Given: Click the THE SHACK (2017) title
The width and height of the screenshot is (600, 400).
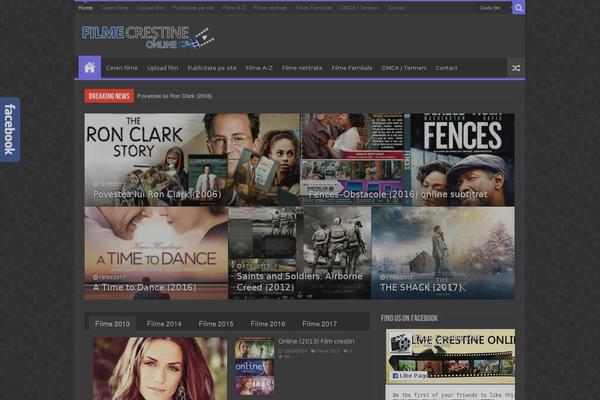Looking at the screenshot, I should (x=421, y=287).
